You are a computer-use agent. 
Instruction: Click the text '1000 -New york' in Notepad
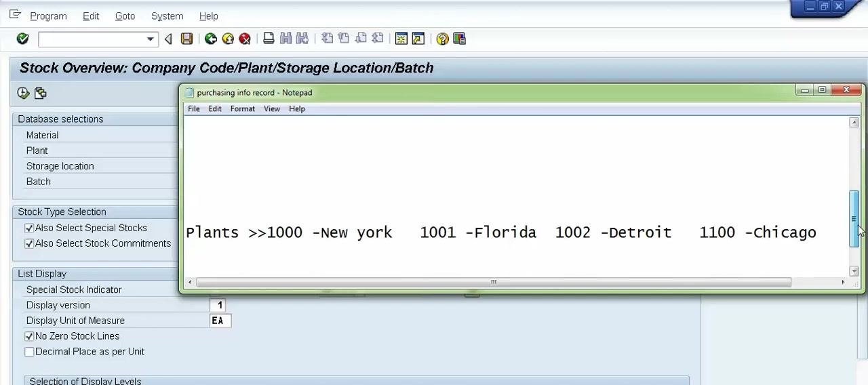pos(330,232)
